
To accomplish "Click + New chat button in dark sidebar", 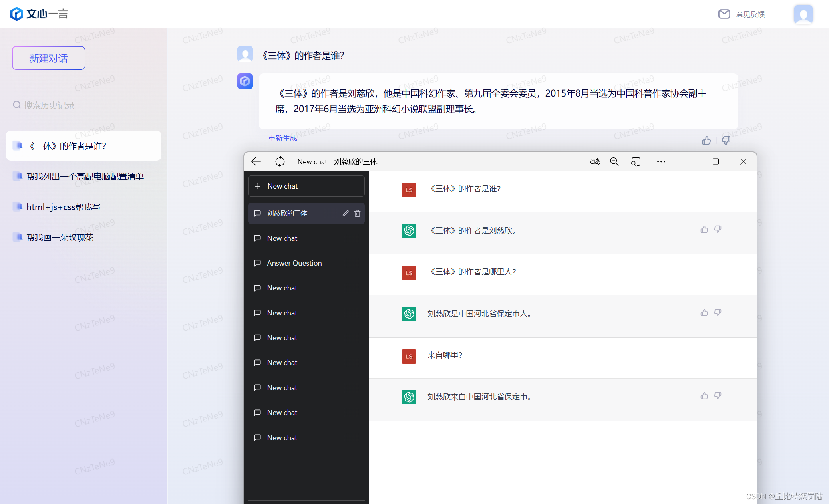I will tap(306, 186).
